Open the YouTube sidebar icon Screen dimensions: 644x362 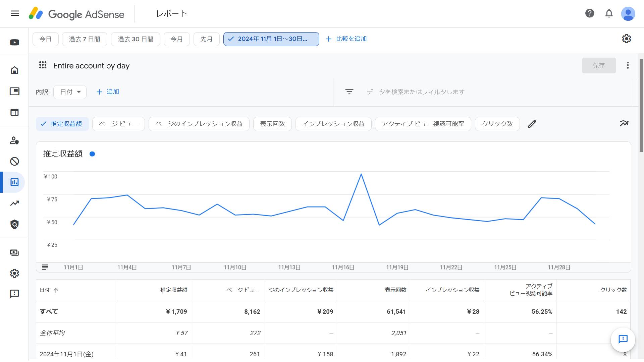(x=14, y=43)
